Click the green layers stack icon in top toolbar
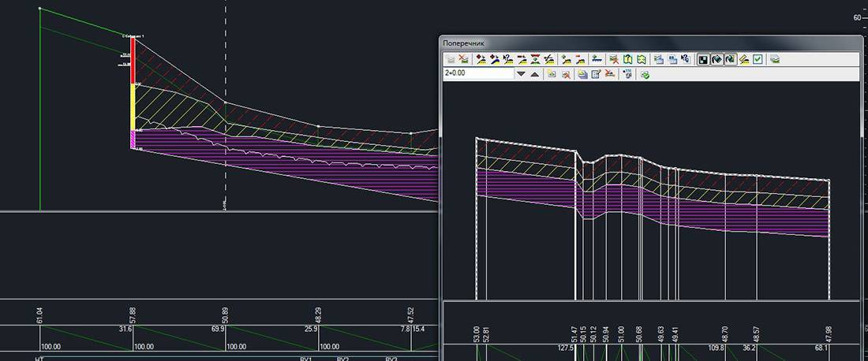This screenshot has width=868, height=361. click(775, 59)
